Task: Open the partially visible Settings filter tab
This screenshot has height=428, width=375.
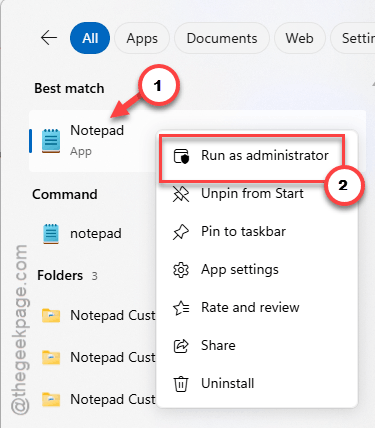Action: tap(353, 38)
